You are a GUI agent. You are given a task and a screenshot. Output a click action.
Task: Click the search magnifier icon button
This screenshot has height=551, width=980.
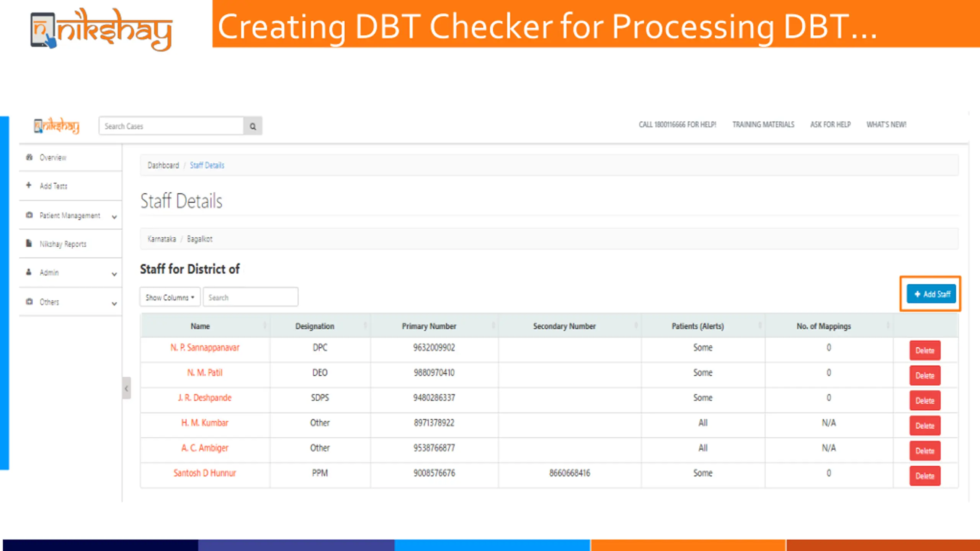(253, 126)
